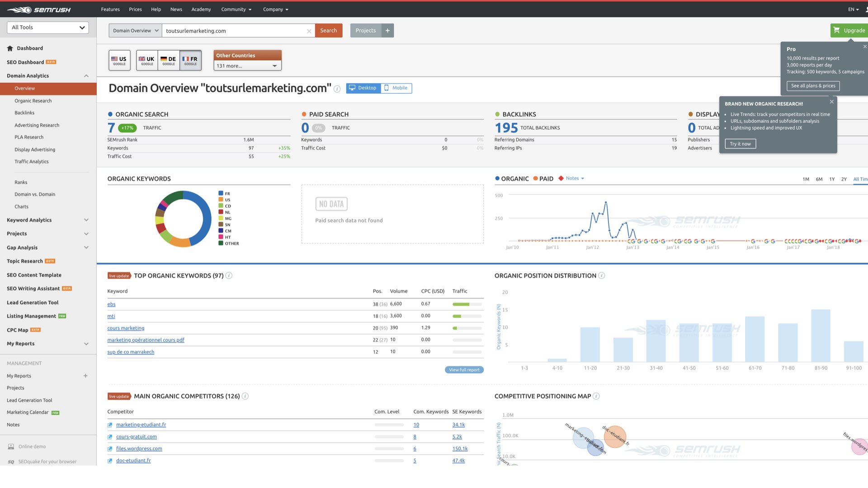Go to Organic Research in sidebar
868x488 pixels.
click(x=33, y=101)
